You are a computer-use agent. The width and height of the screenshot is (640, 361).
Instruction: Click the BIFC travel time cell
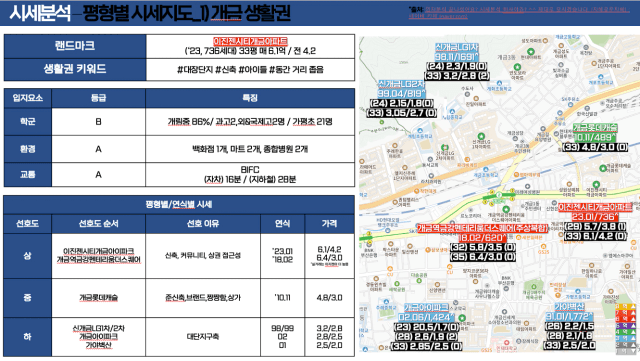[250, 174]
